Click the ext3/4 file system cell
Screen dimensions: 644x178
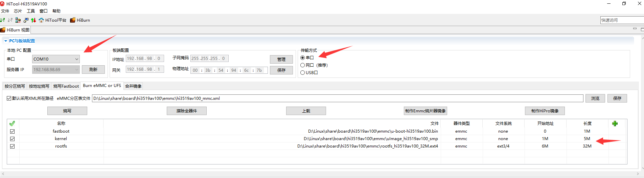[503, 146]
